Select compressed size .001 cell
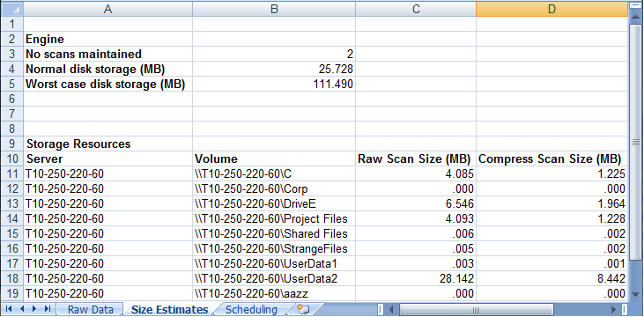Viewport: 644px width, 317px height. [551, 263]
